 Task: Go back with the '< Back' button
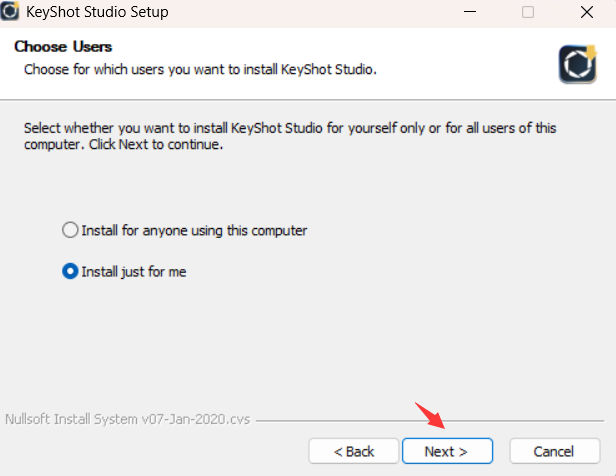[x=353, y=451]
